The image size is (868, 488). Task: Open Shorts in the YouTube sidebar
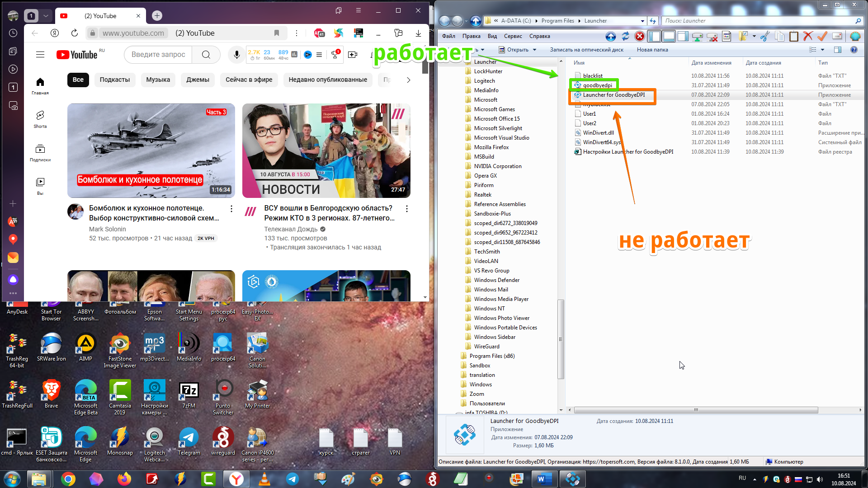(x=40, y=119)
